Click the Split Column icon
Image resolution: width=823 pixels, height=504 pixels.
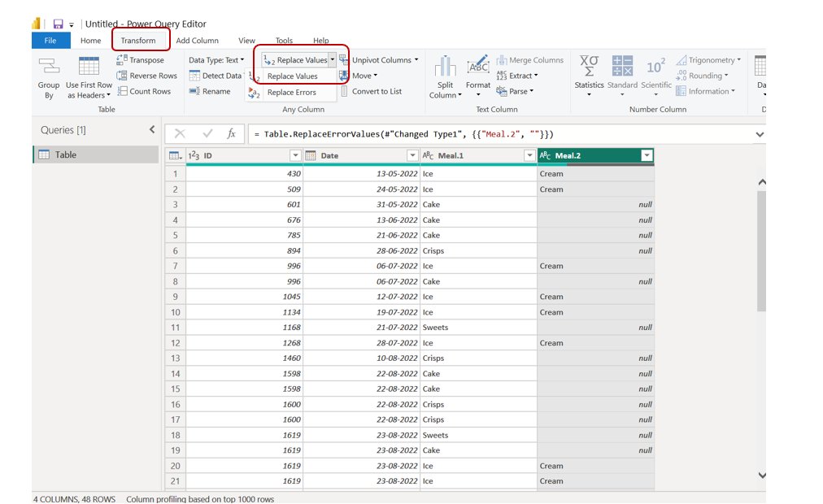coord(445,66)
